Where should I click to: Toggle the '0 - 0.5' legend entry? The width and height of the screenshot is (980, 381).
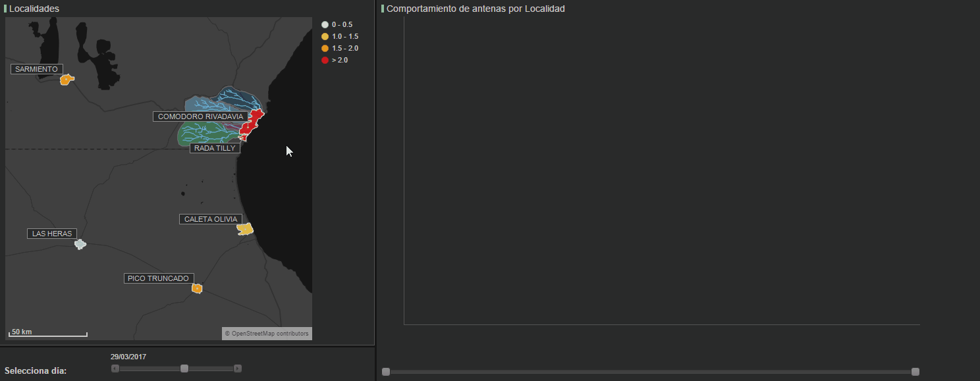tap(341, 24)
